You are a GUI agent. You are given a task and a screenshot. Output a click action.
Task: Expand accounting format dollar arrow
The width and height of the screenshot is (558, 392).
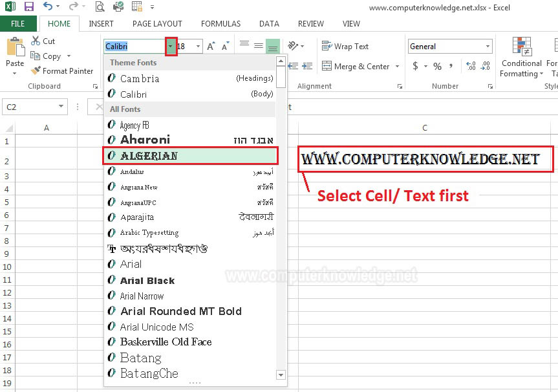(x=425, y=66)
